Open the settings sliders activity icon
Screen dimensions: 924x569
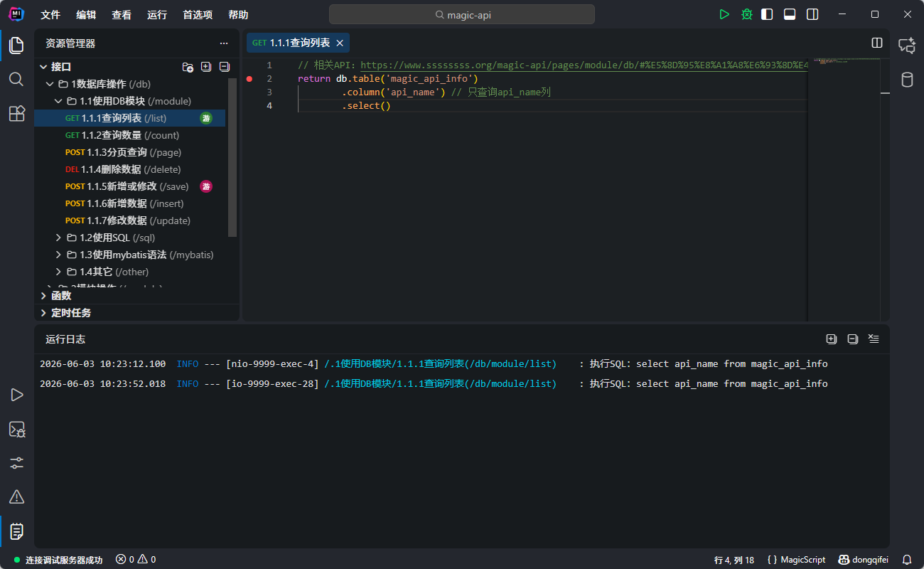tap(16, 463)
